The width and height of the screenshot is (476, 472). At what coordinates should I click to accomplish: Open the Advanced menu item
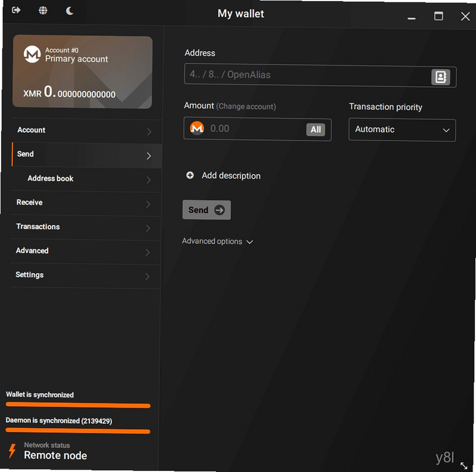click(85, 252)
